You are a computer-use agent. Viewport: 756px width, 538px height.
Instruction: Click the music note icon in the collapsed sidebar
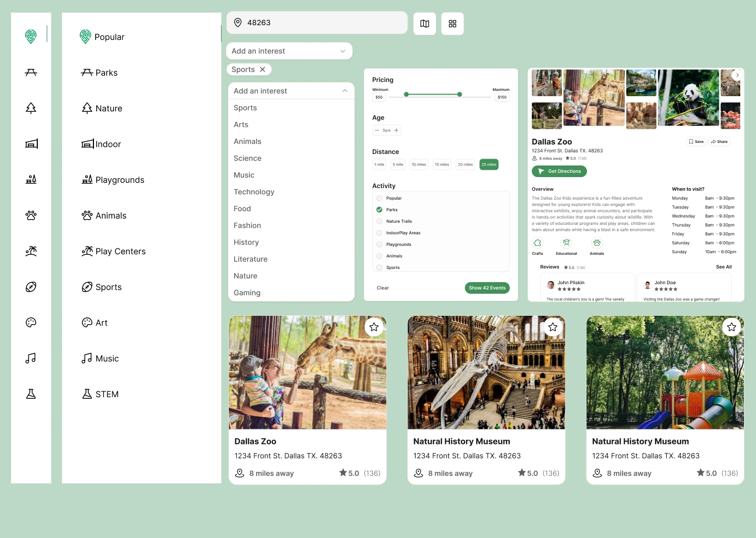click(31, 358)
